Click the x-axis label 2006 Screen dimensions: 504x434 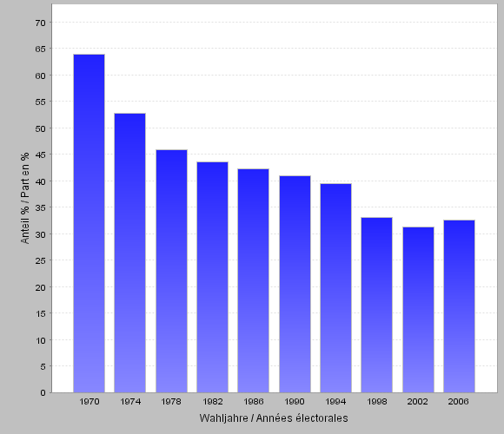tap(458, 402)
